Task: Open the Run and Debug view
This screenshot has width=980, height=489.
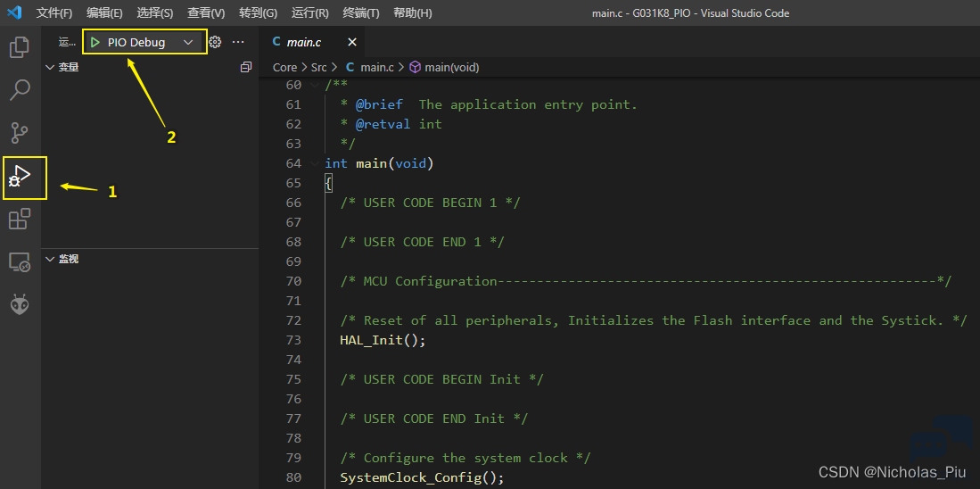Action: 20,177
